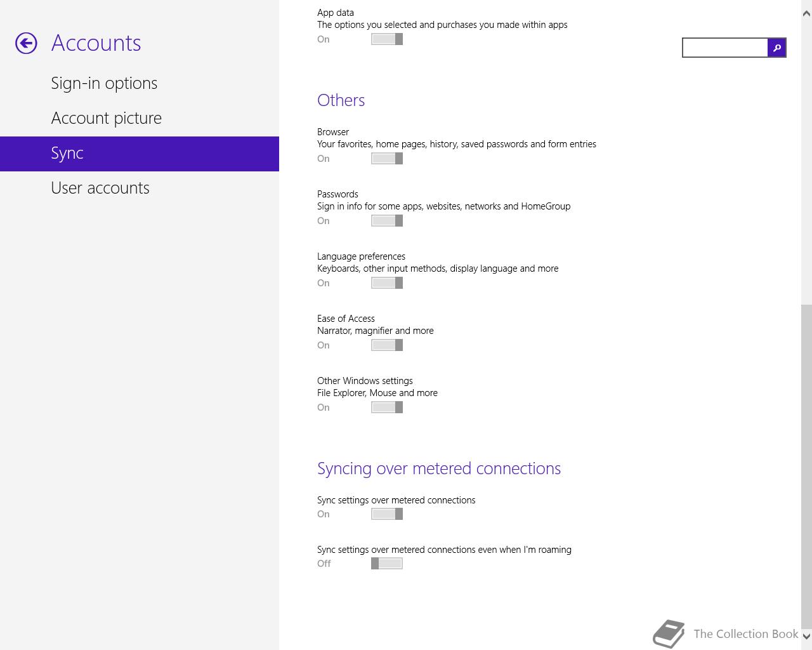Click the vertical scrollbar thumb
This screenshot has height=650, width=812.
[806, 466]
